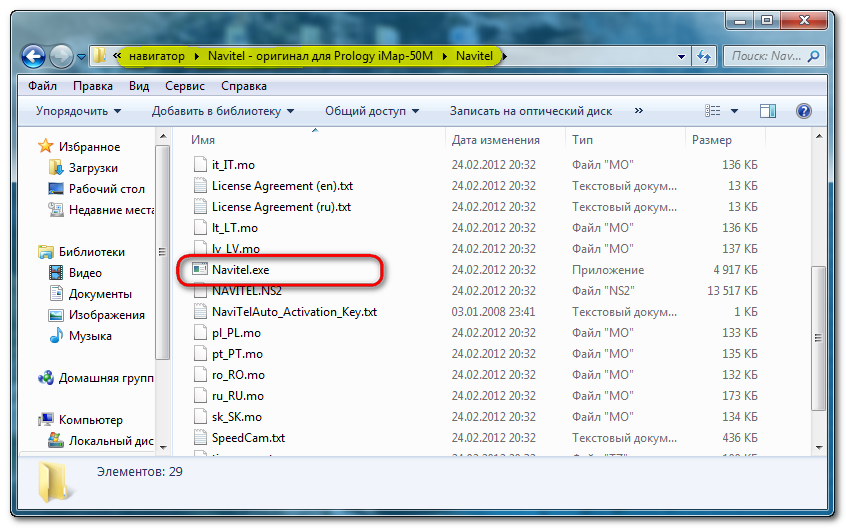Click the Back navigation arrow button
Screen dimensions: 846x528
point(32,56)
